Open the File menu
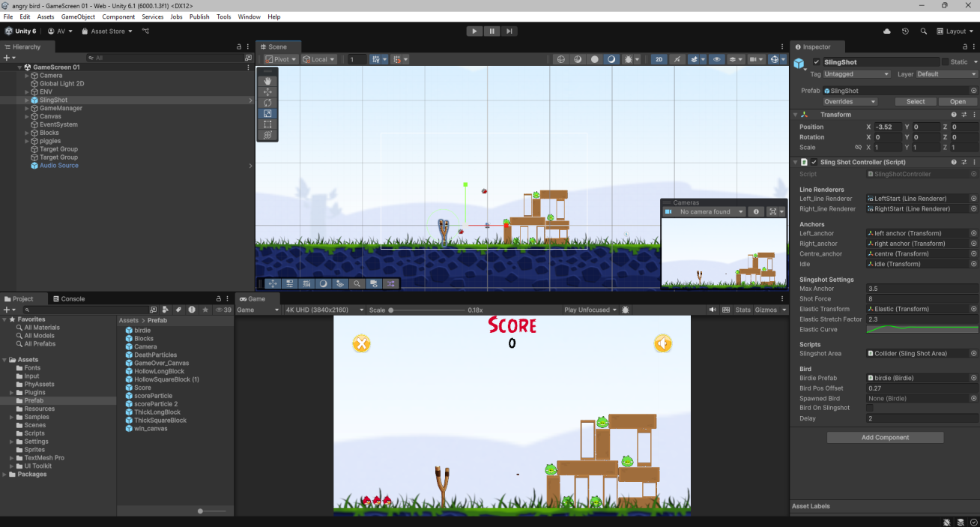 click(x=8, y=16)
